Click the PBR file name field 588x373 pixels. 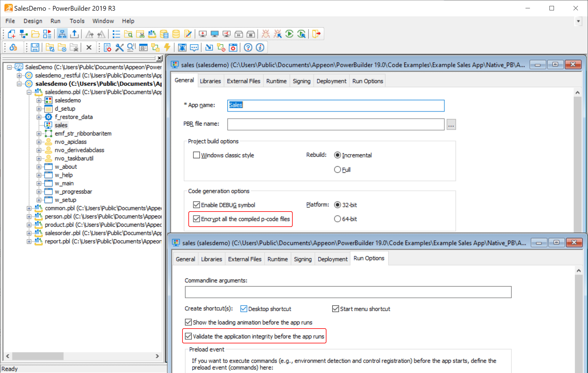pyautogui.click(x=336, y=124)
